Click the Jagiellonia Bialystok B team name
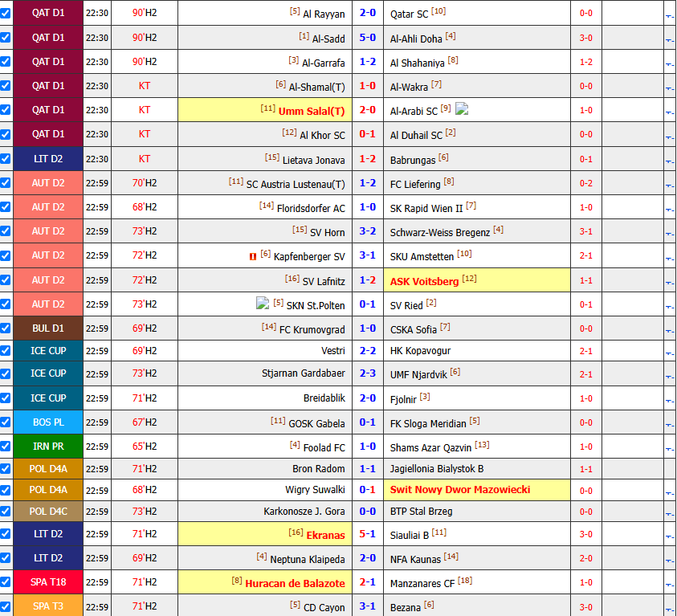 click(437, 469)
